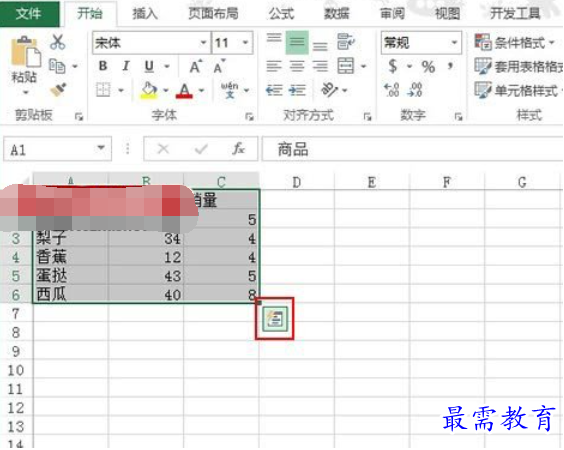Toggle Underline formatting

(x=149, y=66)
